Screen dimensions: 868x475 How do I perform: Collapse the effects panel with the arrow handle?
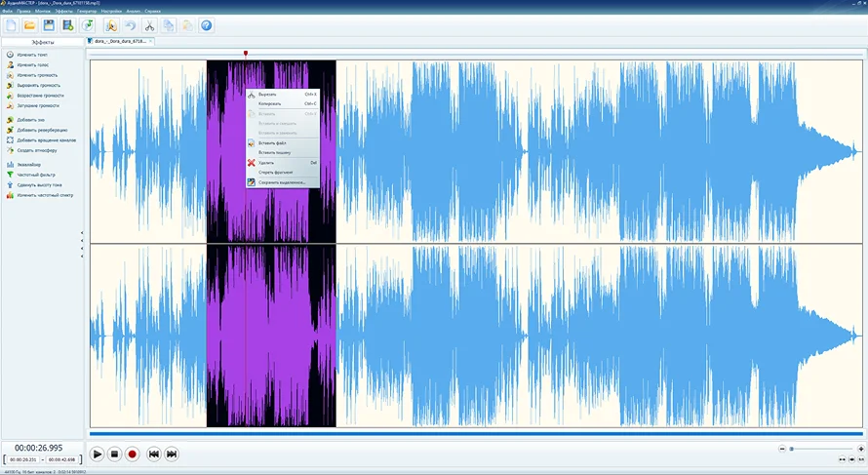click(82, 244)
